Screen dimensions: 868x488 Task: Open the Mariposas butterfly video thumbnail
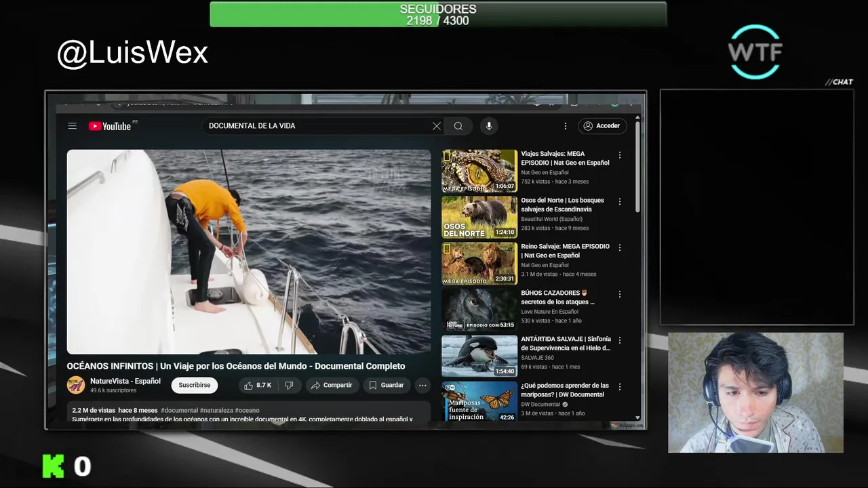point(479,402)
